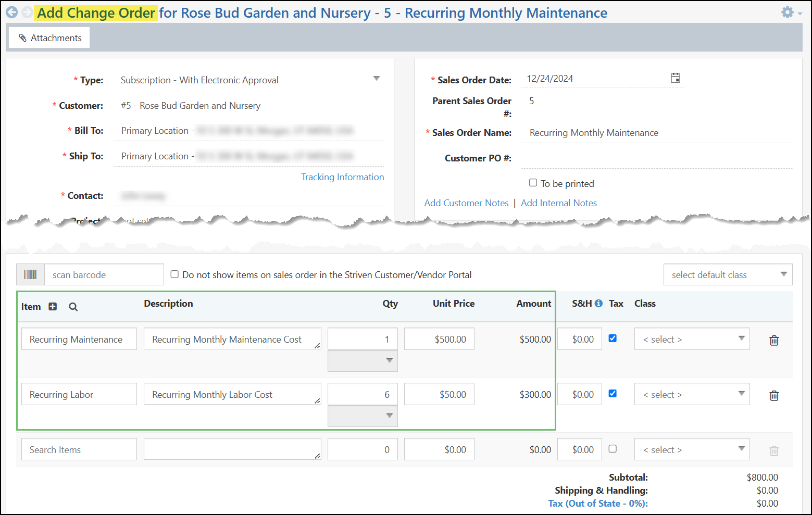Click the Search Items field
The height and width of the screenshot is (515, 812).
79,449
